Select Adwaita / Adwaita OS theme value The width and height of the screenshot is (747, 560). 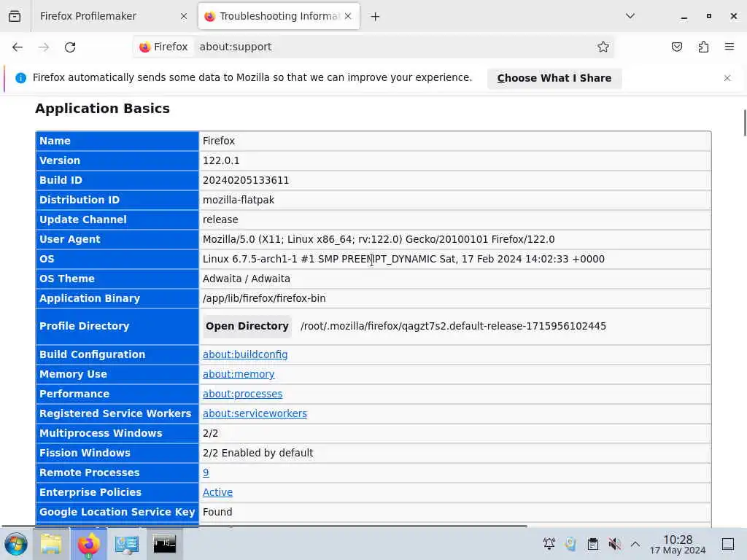247,279
